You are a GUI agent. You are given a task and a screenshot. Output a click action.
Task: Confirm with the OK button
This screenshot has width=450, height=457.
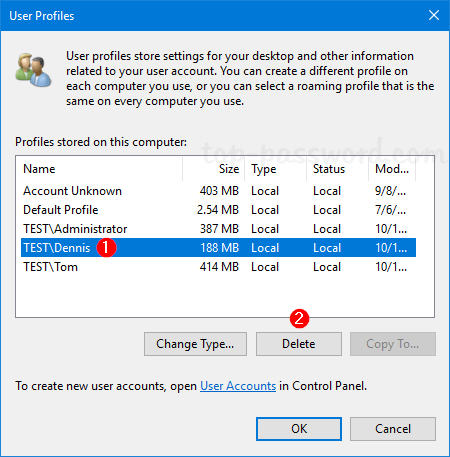(299, 429)
